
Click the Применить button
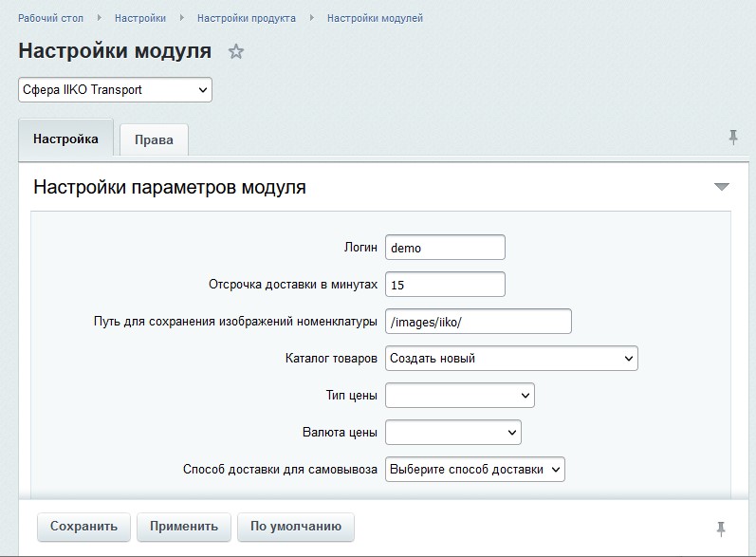(x=183, y=526)
